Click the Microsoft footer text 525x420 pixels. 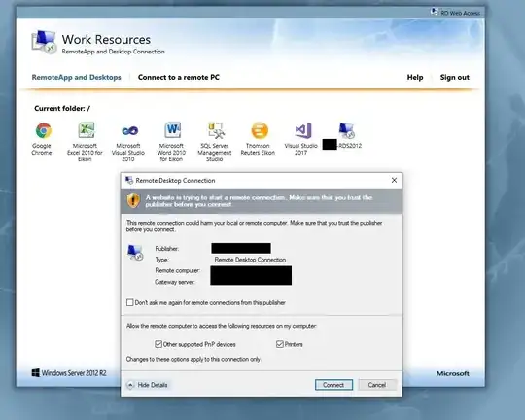point(452,373)
